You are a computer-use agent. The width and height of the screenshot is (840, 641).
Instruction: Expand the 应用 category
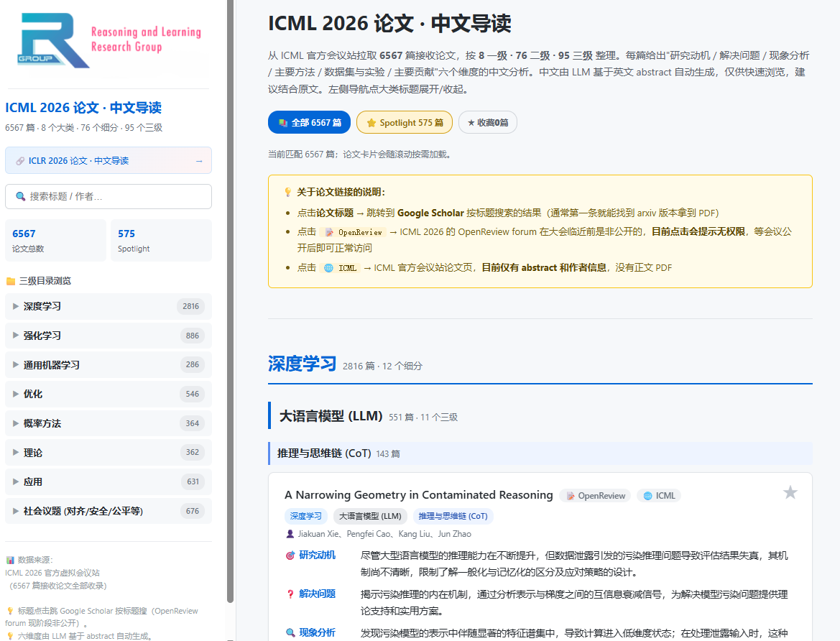[109, 481]
